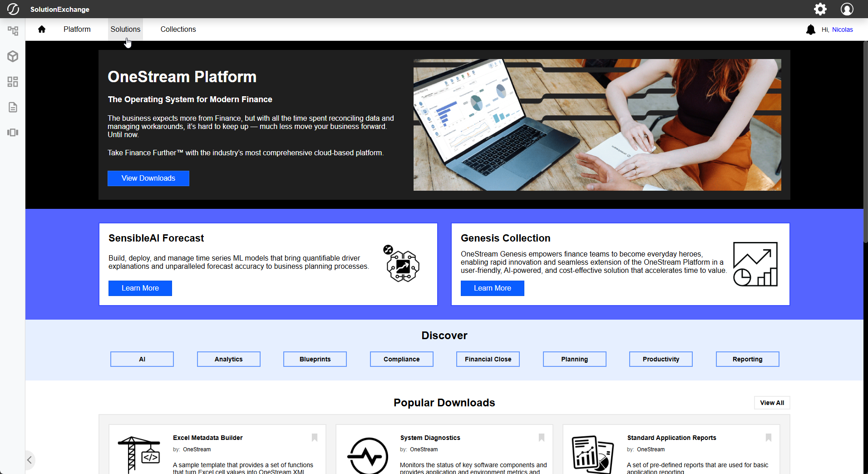The image size is (868, 474).
Task: Open the user profile icon
Action: [x=847, y=9]
